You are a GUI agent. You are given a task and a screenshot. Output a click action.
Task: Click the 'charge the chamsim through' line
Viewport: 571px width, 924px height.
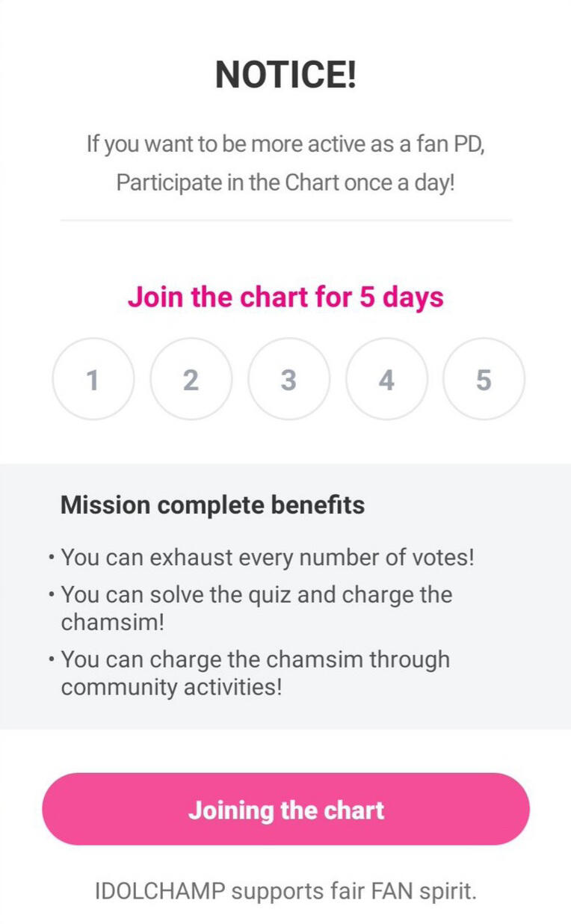click(255, 659)
